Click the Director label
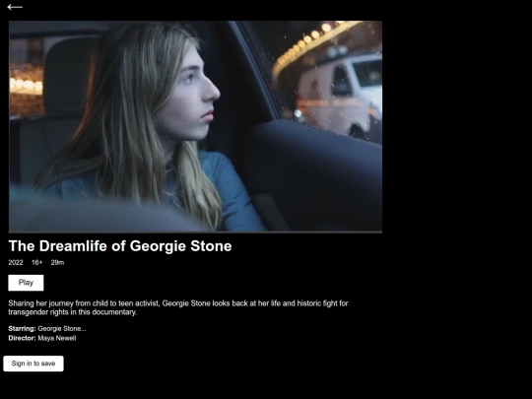The height and width of the screenshot is (399, 532). coord(22,338)
